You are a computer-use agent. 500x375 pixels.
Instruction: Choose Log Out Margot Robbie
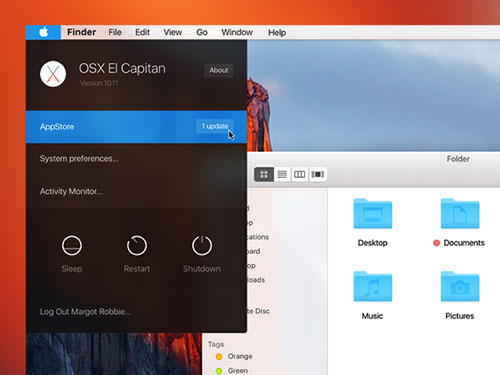pos(85,312)
